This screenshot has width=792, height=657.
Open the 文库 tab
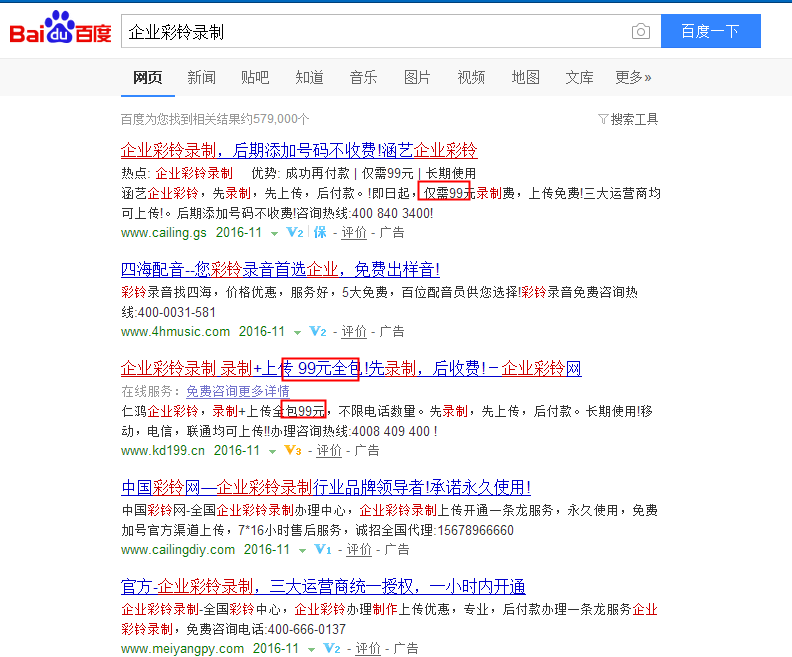click(579, 78)
